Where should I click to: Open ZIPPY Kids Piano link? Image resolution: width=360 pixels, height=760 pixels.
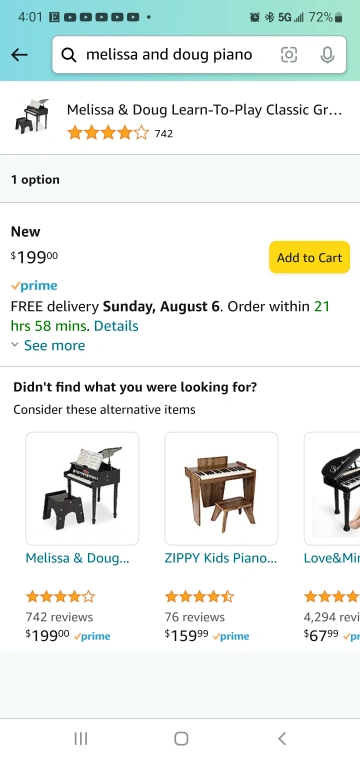[x=220, y=558]
